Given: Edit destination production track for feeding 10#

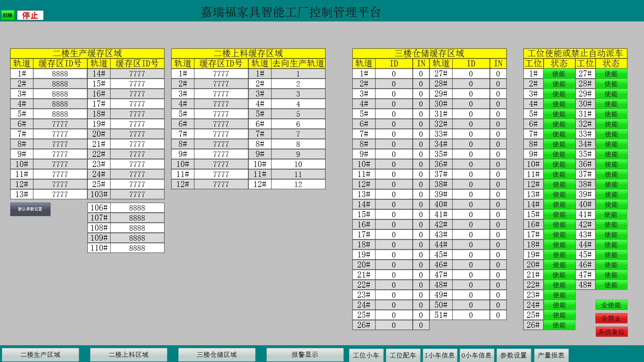Looking at the screenshot, I should coord(298,164).
